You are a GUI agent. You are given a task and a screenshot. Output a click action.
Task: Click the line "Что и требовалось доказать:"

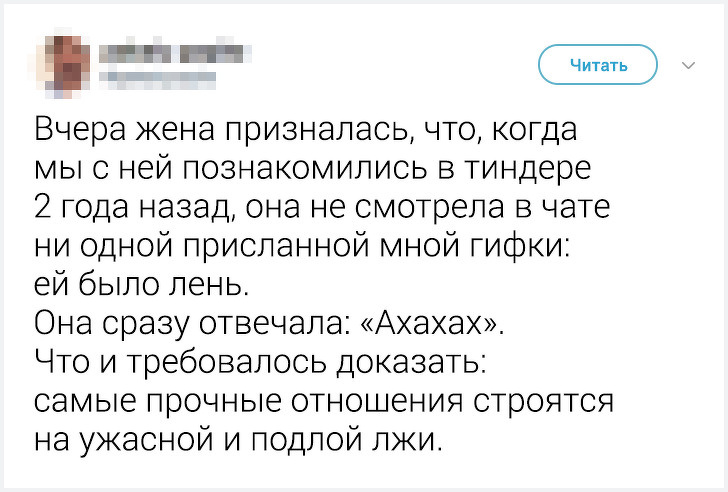(260, 363)
